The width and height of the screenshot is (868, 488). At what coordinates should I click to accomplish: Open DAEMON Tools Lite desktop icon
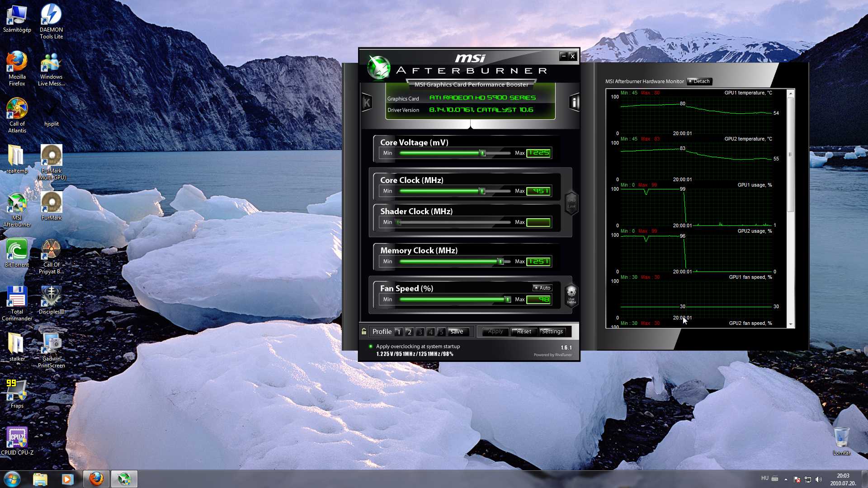[x=51, y=21]
